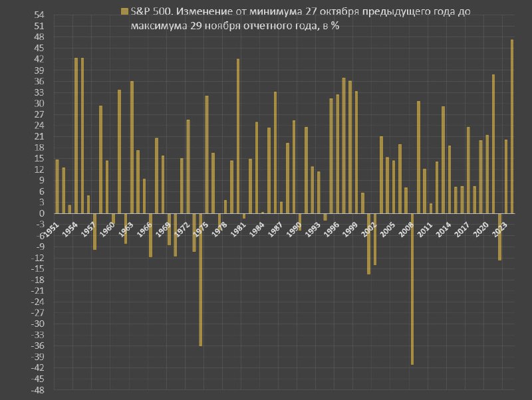Click the x-axis label 1960

click(x=108, y=230)
